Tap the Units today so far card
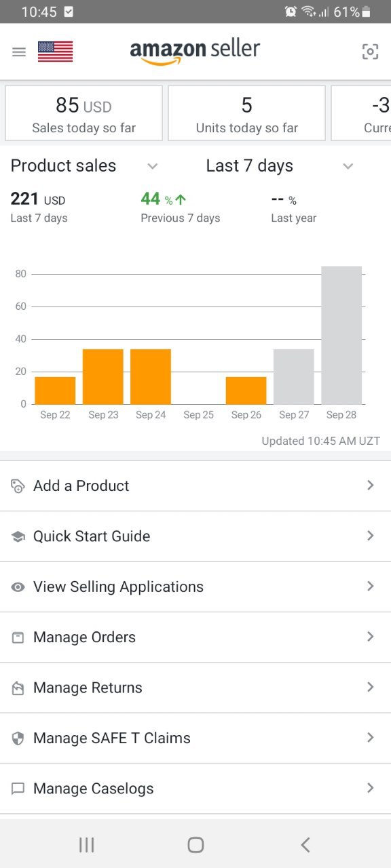The height and width of the screenshot is (868, 391). click(x=247, y=113)
